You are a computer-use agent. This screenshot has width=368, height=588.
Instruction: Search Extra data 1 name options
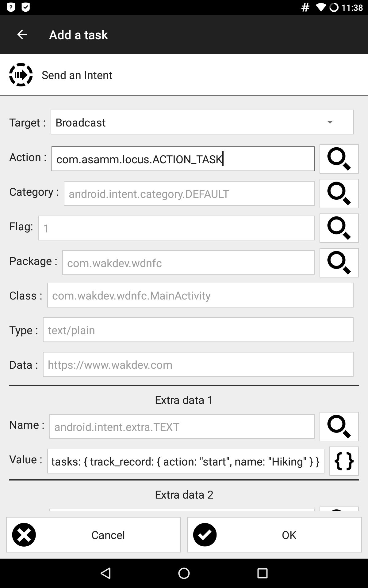339,427
